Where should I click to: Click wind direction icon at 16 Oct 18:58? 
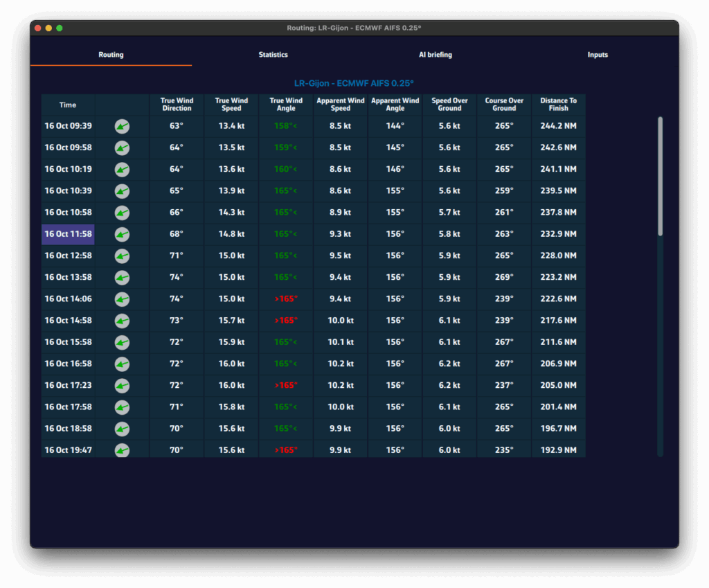tap(122, 429)
